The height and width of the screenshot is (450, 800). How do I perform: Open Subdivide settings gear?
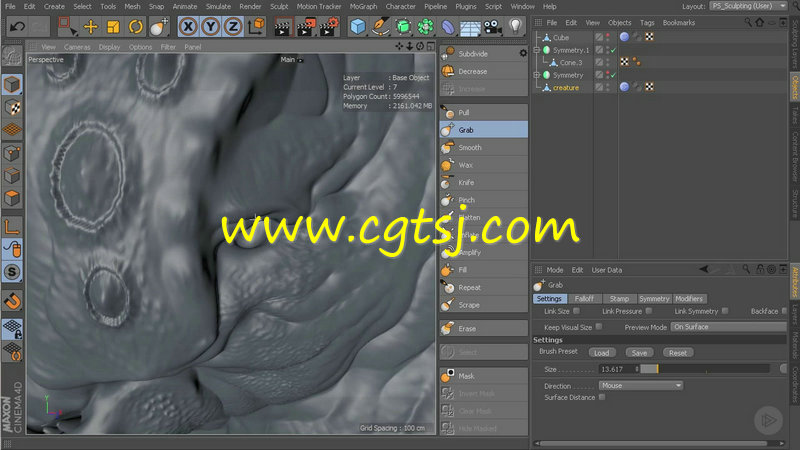523,53
